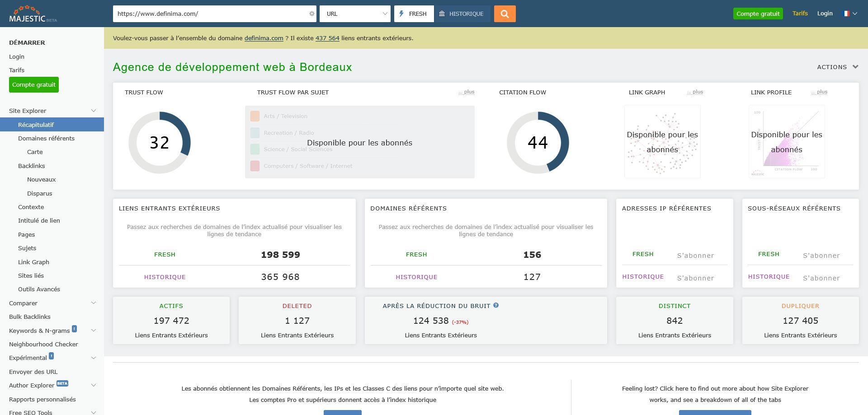This screenshot has height=415, width=868.
Task: Open Link Graph in sidebar
Action: coord(33,262)
